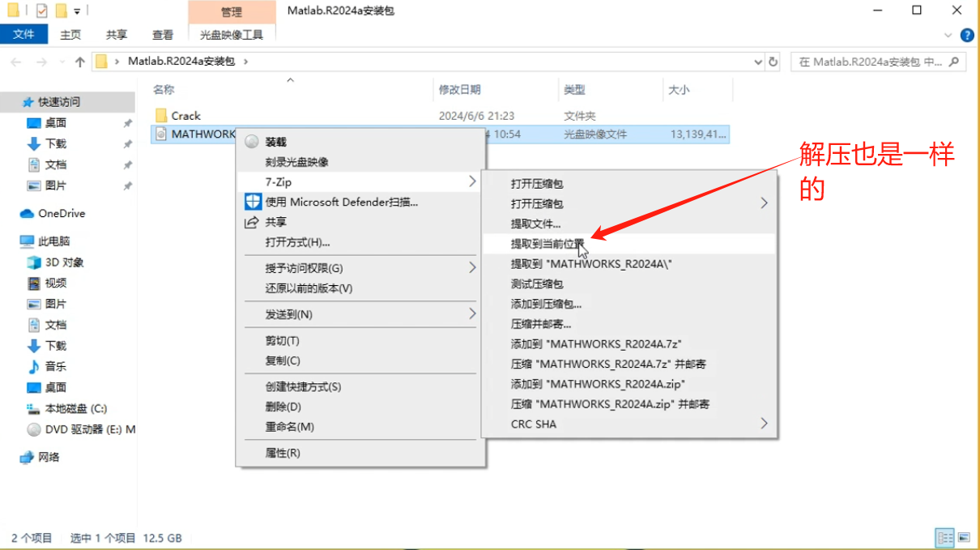The width and height of the screenshot is (980, 550).
Task: Expand 发送到(N) submenu arrow
Action: [x=472, y=313]
